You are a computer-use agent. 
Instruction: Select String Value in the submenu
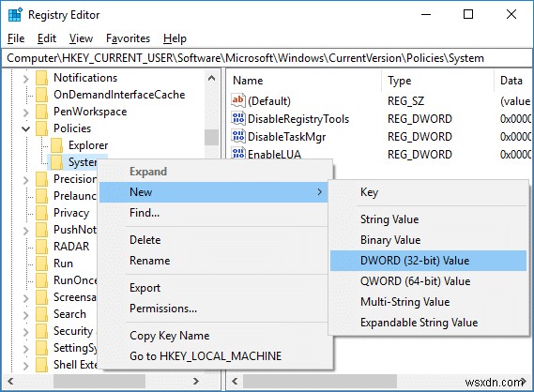pos(429,219)
